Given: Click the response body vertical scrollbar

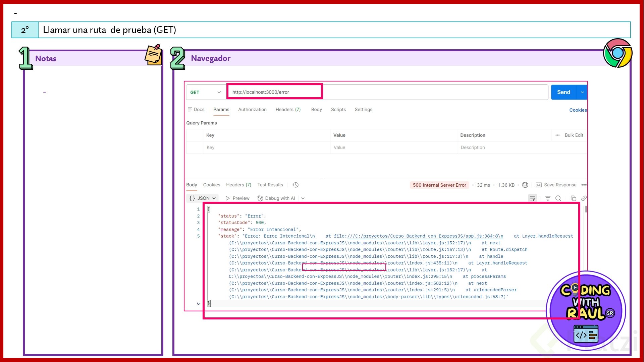Looking at the screenshot, I should click(x=586, y=209).
